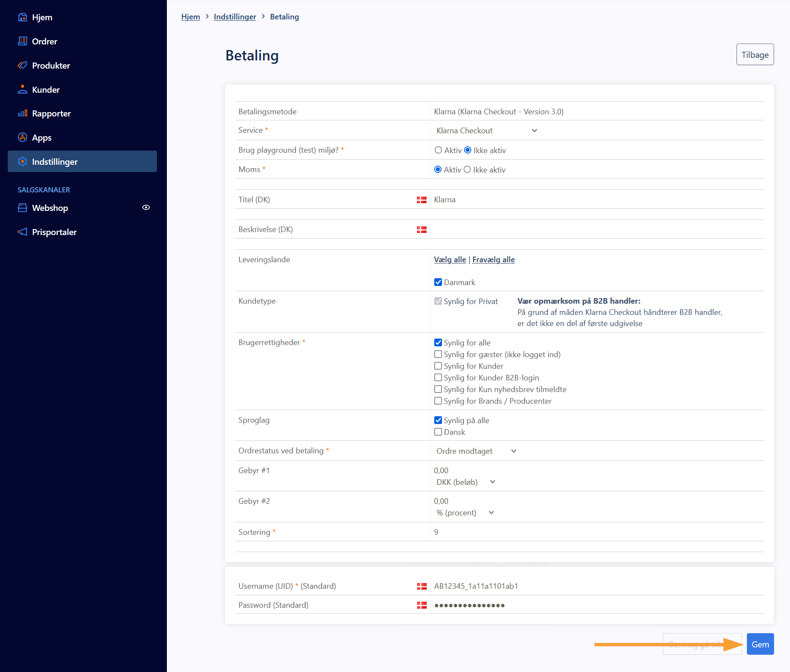The width and height of the screenshot is (790, 672).
Task: Open the Service Klarna Checkout dropdown
Action: (487, 131)
